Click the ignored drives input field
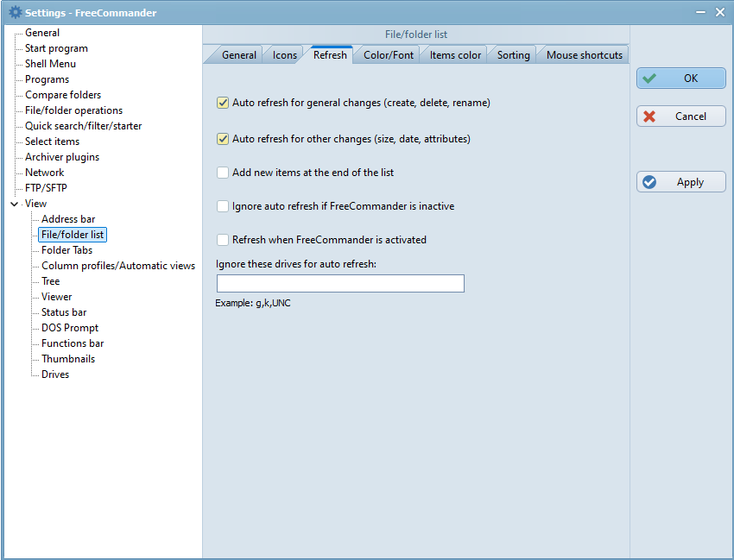 point(340,284)
